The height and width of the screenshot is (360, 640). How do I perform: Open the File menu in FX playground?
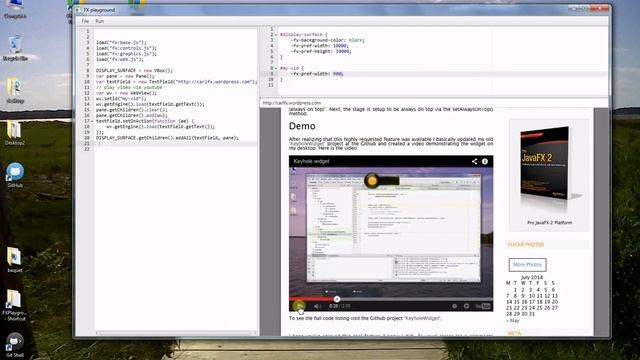(x=85, y=21)
